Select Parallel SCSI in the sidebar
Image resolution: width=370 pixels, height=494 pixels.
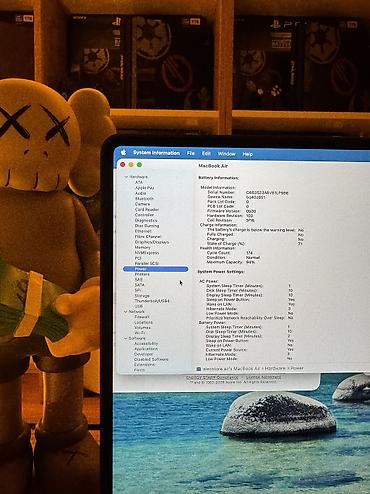[x=147, y=263]
